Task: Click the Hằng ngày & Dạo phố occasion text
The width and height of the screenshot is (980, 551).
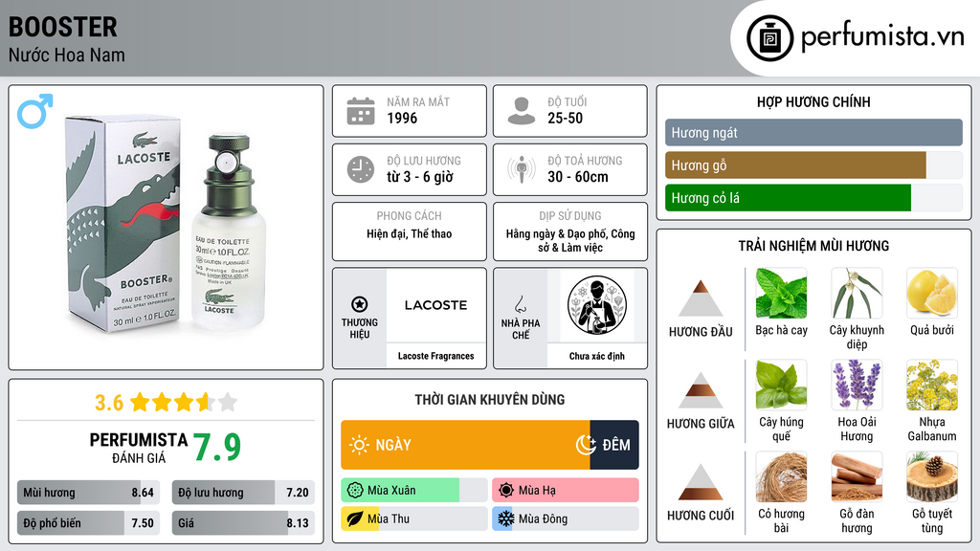Action: click(x=570, y=240)
